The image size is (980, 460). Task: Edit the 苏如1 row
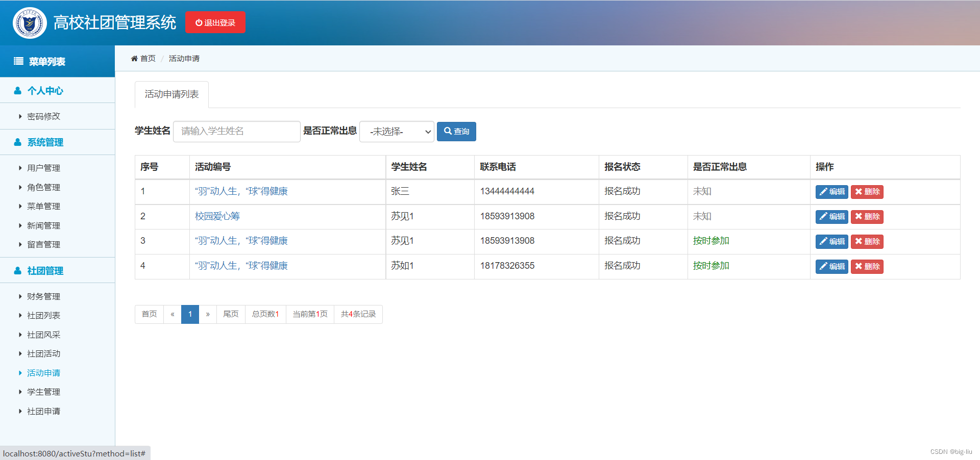point(831,267)
